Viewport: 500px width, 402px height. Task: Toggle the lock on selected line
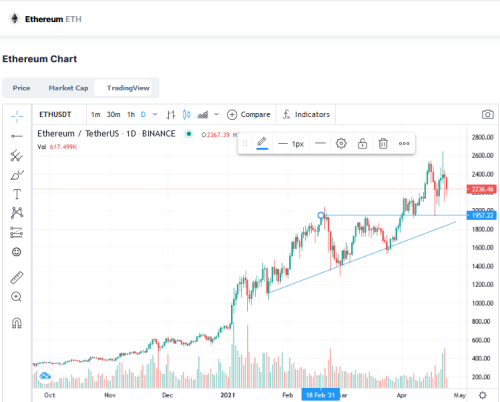(362, 144)
